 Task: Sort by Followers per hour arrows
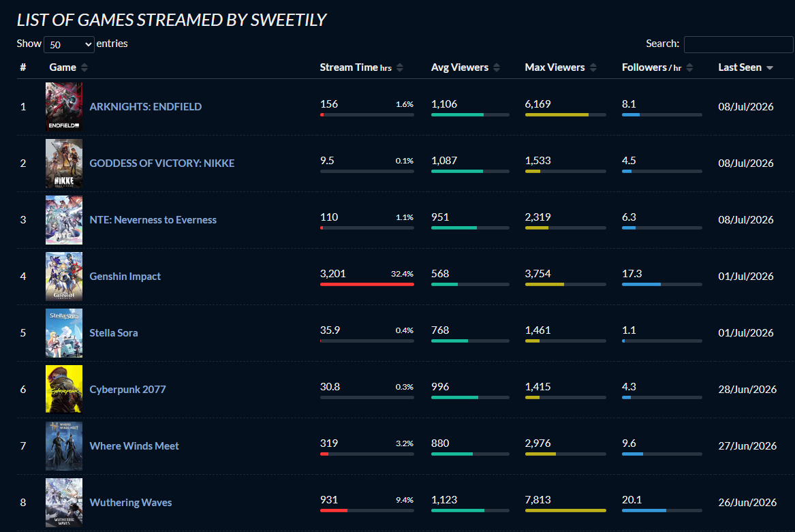(689, 67)
